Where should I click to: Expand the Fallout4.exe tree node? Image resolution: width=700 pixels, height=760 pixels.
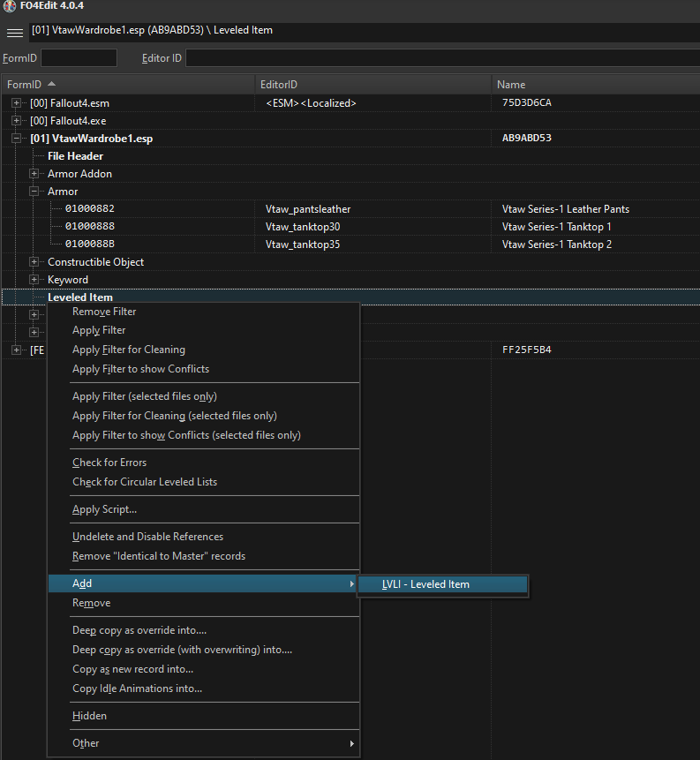click(x=16, y=120)
